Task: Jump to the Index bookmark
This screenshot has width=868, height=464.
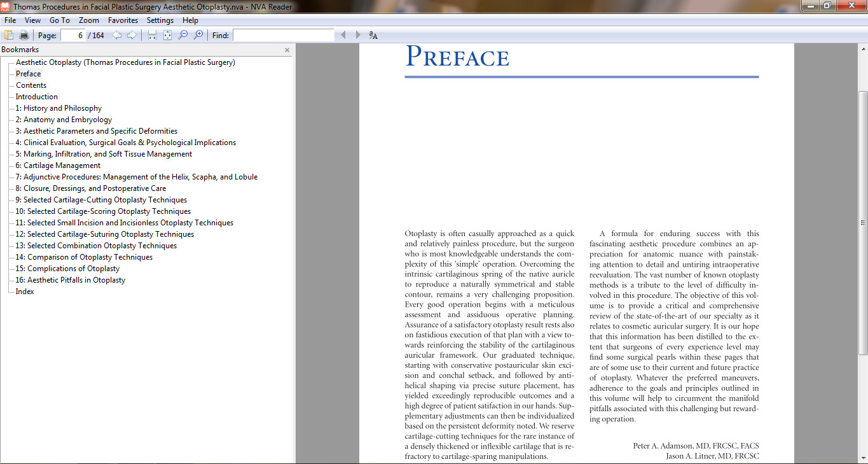Action: [x=25, y=292]
